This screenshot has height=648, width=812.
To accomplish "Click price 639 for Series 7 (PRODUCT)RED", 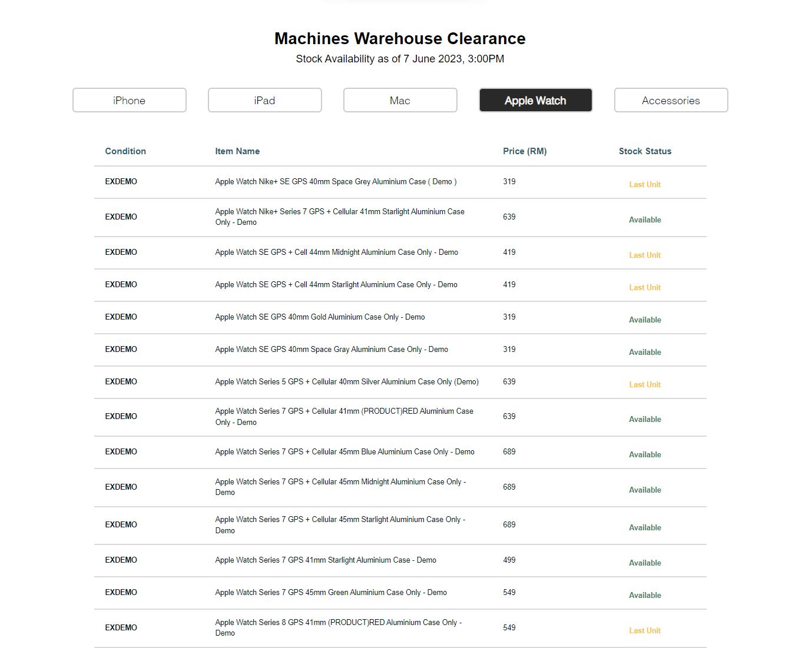I will (509, 416).
